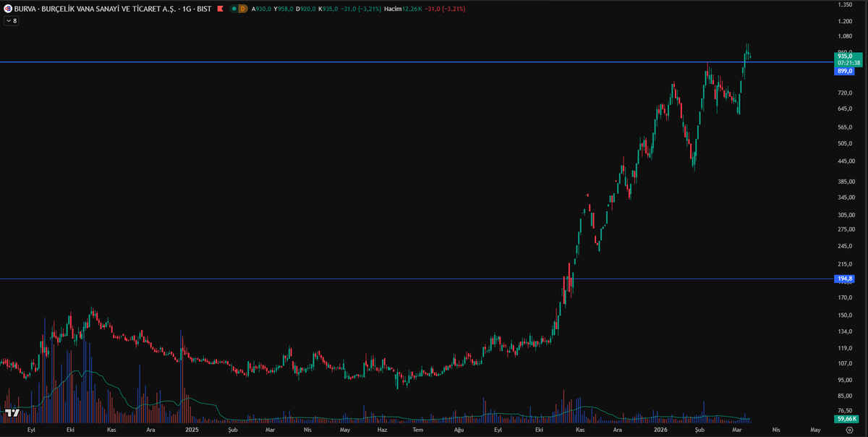This screenshot has width=868, height=437.
Task: Click the 1.350 price scale value
Action: pyautogui.click(x=844, y=4)
